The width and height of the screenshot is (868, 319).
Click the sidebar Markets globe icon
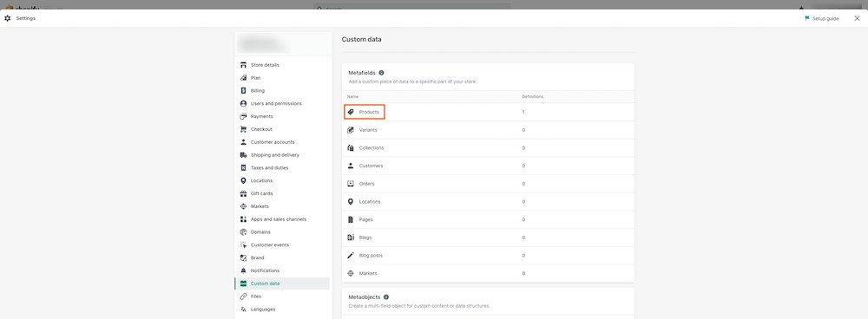coord(244,206)
